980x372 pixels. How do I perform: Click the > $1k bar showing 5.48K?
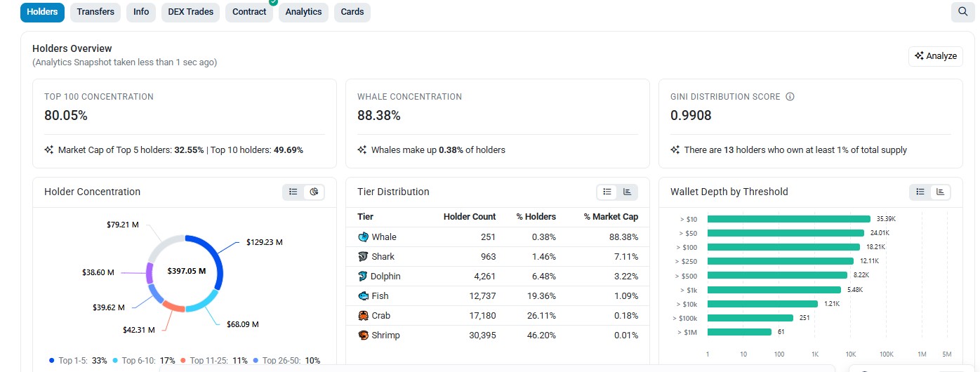point(774,289)
